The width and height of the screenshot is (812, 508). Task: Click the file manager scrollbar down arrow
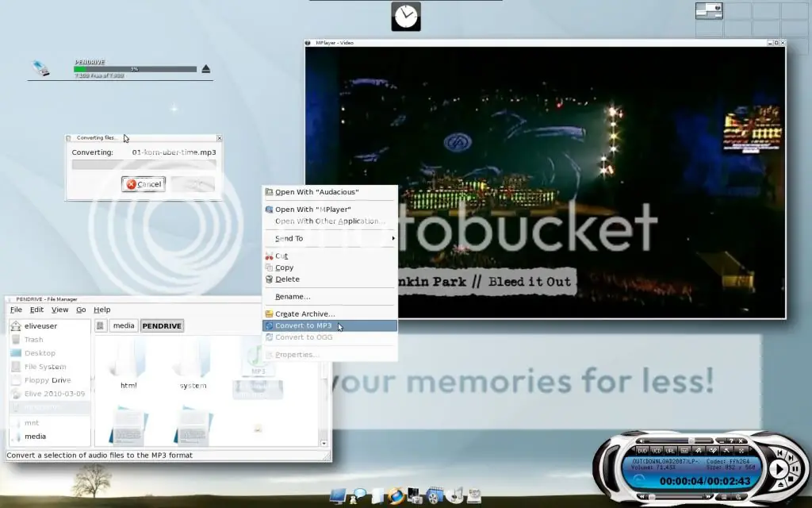coord(324,443)
